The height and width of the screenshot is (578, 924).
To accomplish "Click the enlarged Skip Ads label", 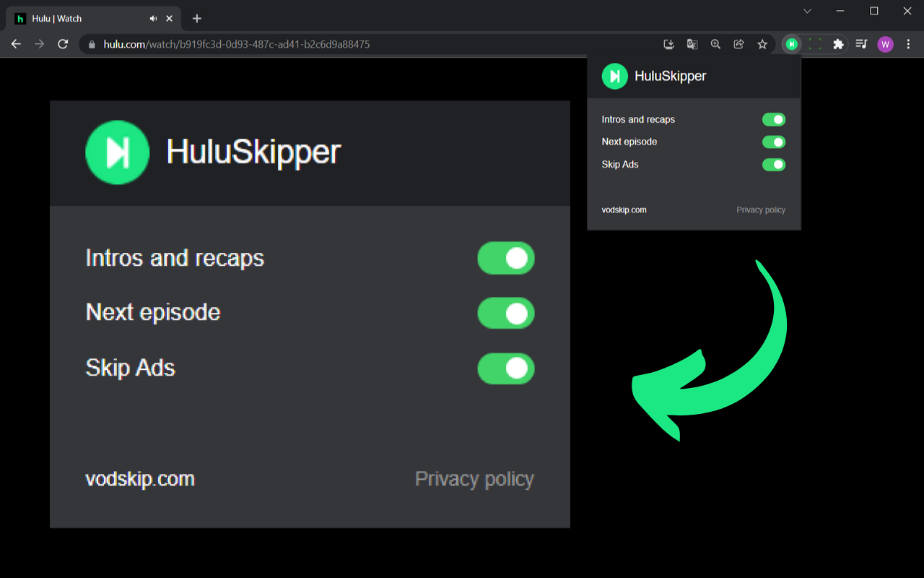I will [131, 368].
